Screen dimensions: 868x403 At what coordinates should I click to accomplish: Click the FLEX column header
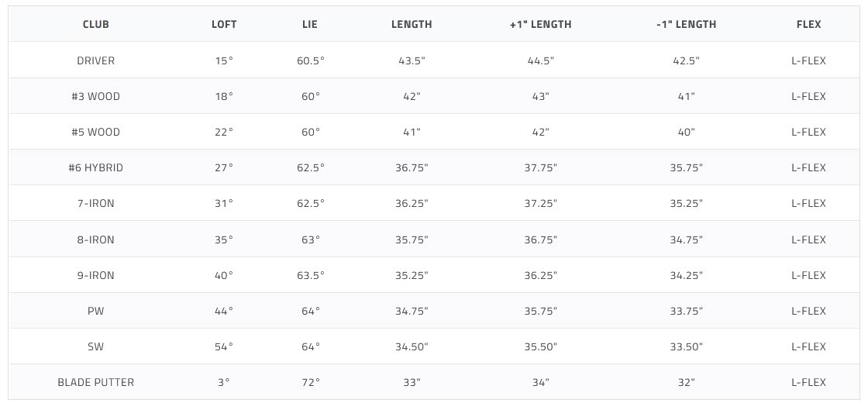[x=809, y=24]
